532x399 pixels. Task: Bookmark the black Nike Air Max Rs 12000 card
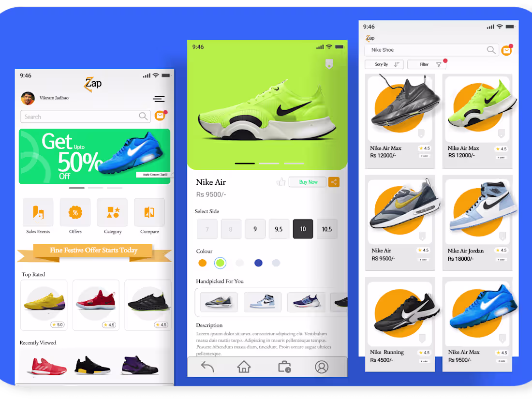pos(421,133)
